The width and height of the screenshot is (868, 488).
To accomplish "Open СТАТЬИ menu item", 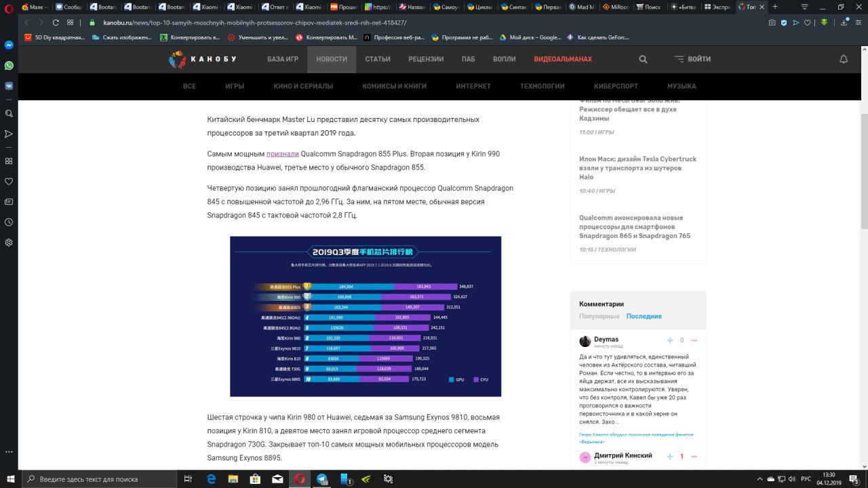I will 378,59.
